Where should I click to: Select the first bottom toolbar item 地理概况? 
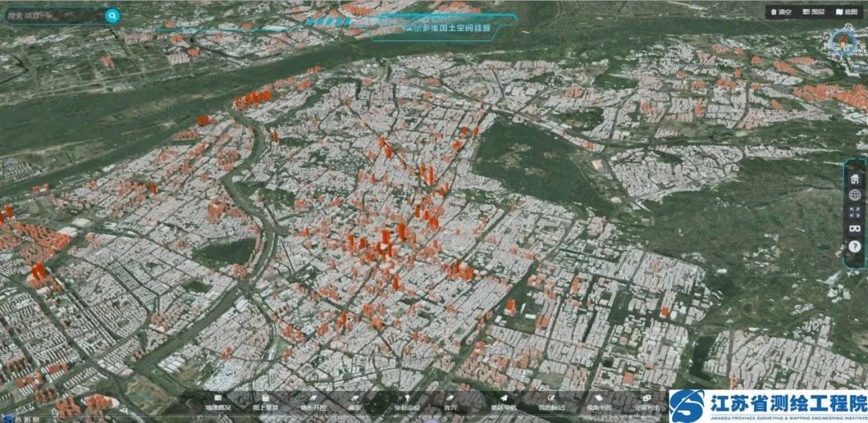(x=218, y=403)
